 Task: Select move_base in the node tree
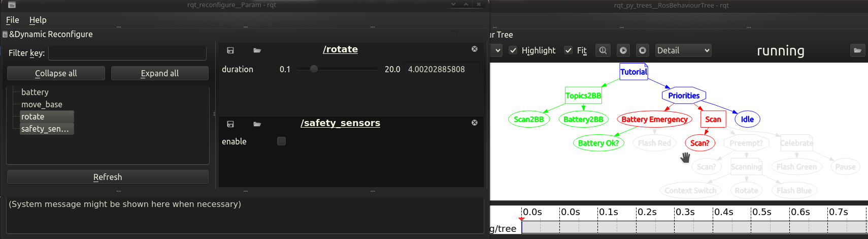42,104
